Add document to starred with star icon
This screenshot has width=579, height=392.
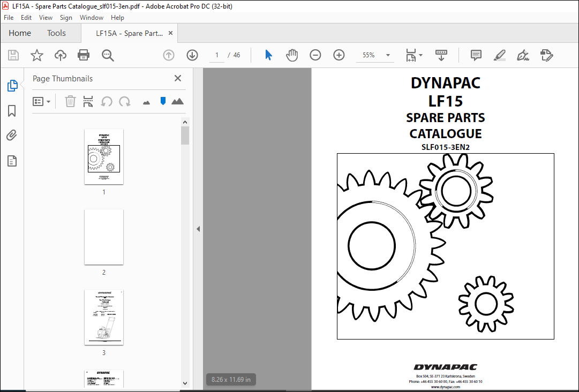pyautogui.click(x=36, y=55)
